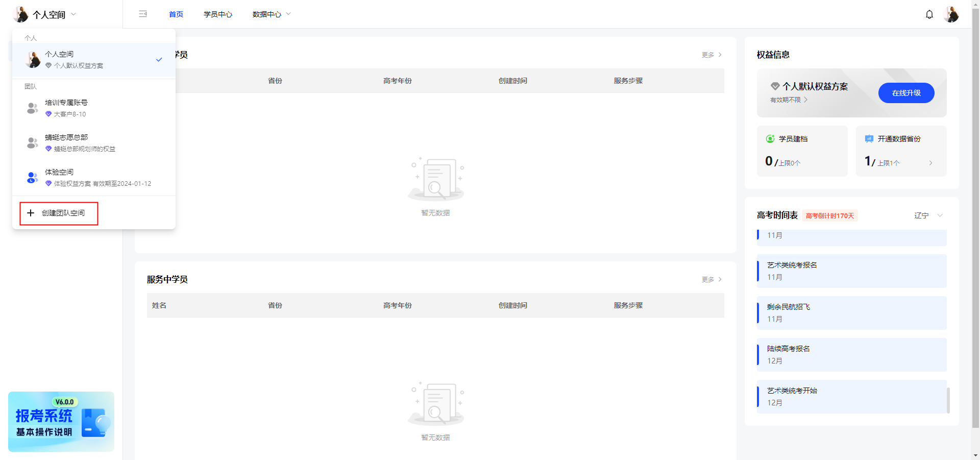Click the 学员建档 green icon
This screenshot has height=460, width=980.
pyautogui.click(x=770, y=139)
